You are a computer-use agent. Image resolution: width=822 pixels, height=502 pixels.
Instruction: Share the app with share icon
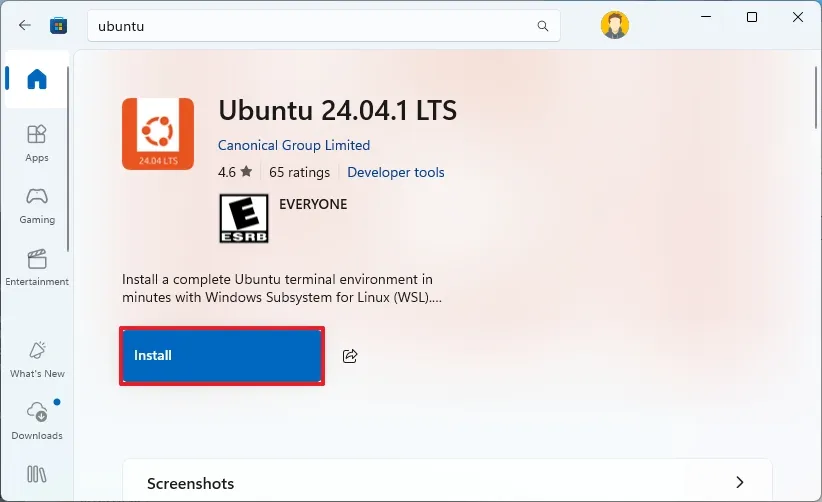[350, 356]
